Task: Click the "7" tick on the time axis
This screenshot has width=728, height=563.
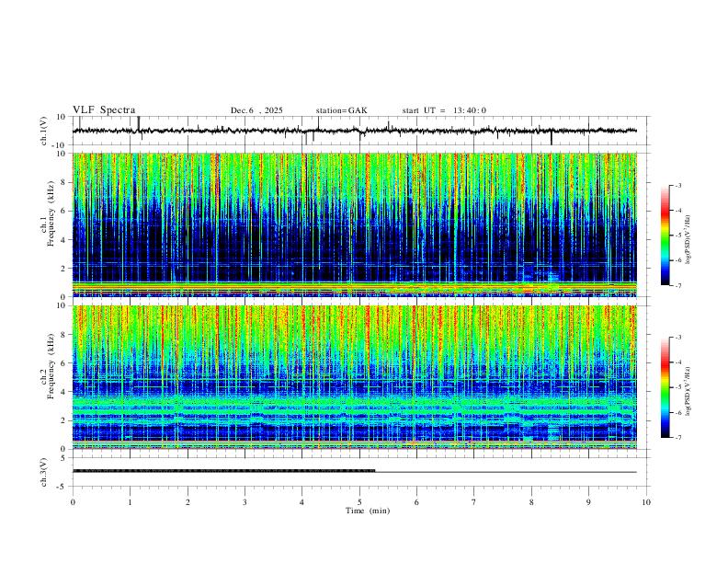Action: click(474, 502)
